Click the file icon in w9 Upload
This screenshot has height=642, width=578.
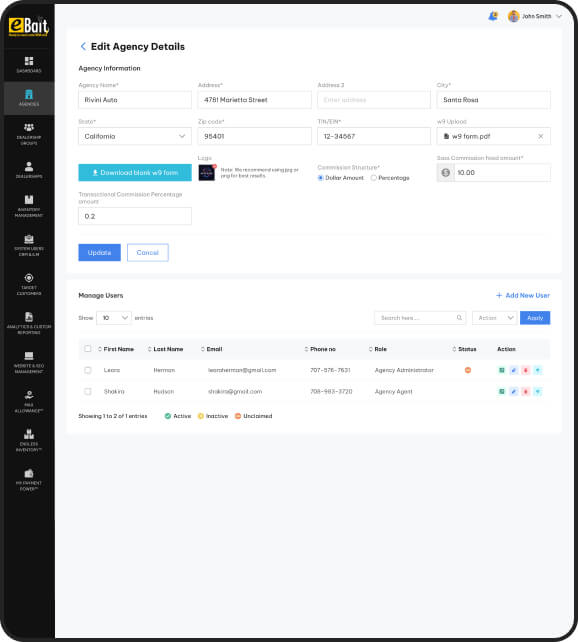tap(446, 136)
